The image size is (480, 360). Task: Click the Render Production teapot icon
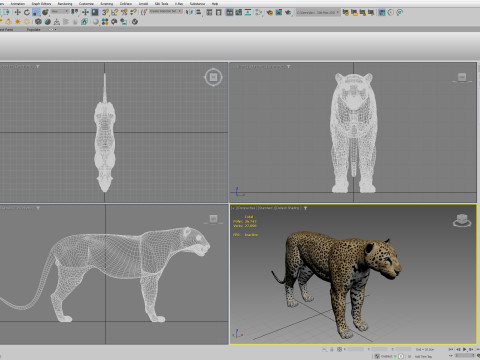click(x=288, y=12)
